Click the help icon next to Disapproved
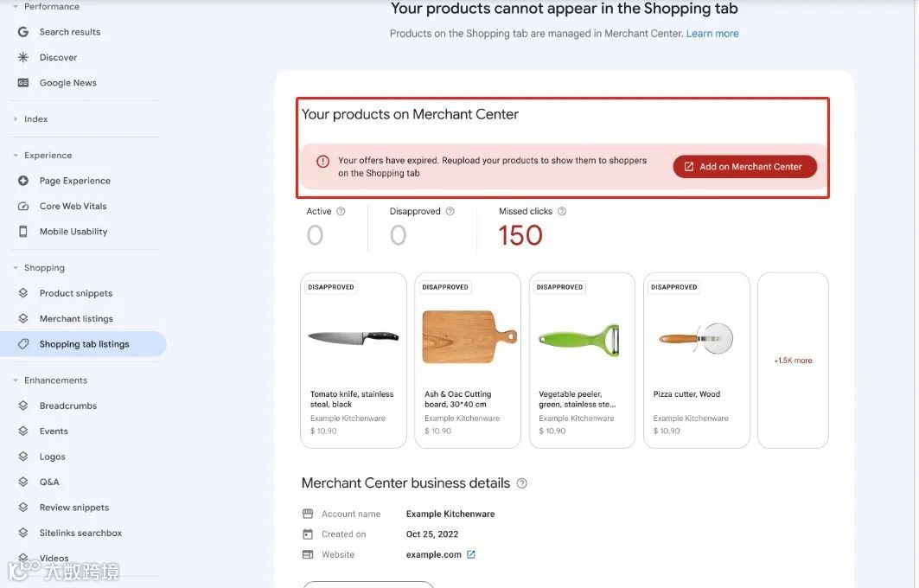The height and width of the screenshot is (588, 919). tap(450, 211)
